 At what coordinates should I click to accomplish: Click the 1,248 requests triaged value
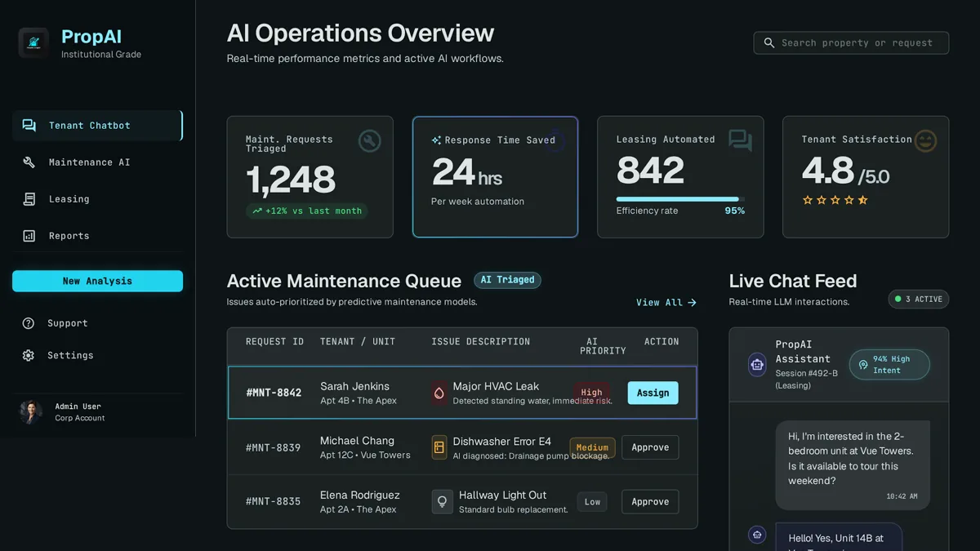(x=291, y=180)
